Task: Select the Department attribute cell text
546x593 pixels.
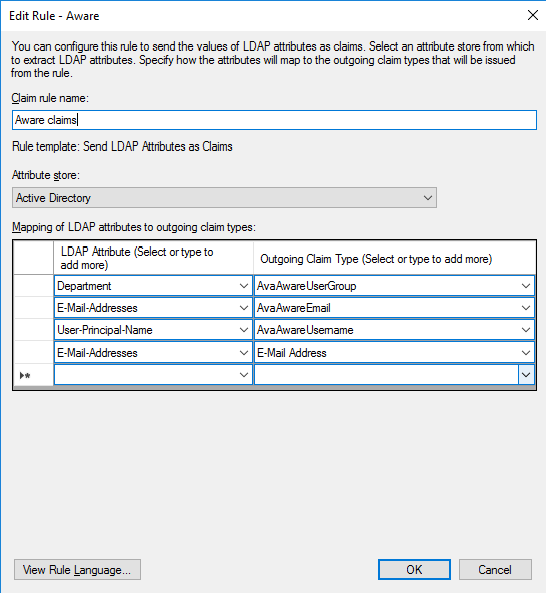Action: tap(84, 286)
